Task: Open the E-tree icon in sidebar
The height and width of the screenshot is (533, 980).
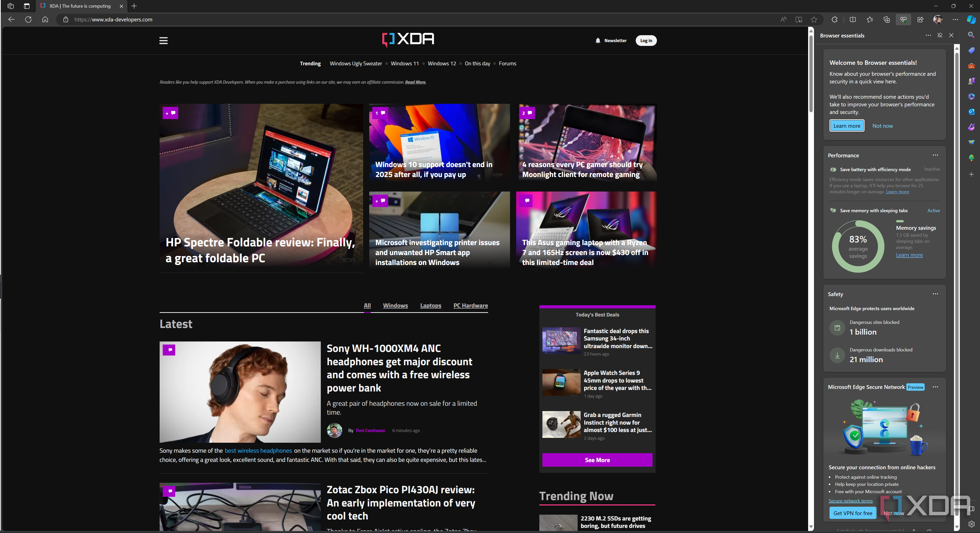Action: pos(971,158)
